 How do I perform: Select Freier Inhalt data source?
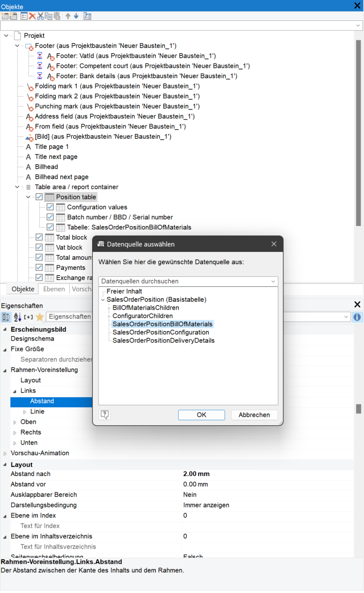(x=124, y=292)
